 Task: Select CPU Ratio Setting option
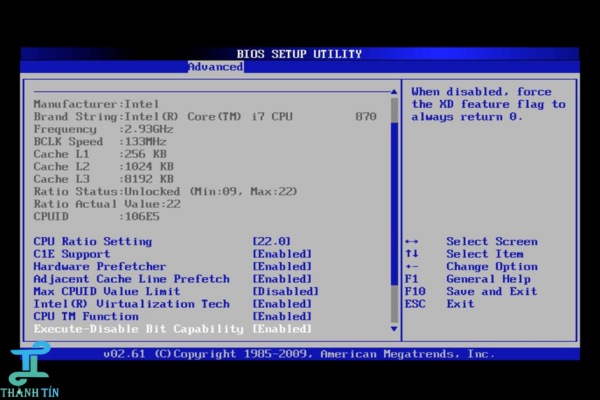pos(93,242)
